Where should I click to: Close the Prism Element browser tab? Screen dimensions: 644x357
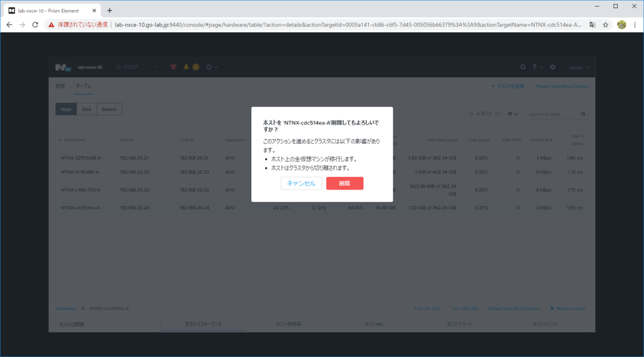(94, 10)
